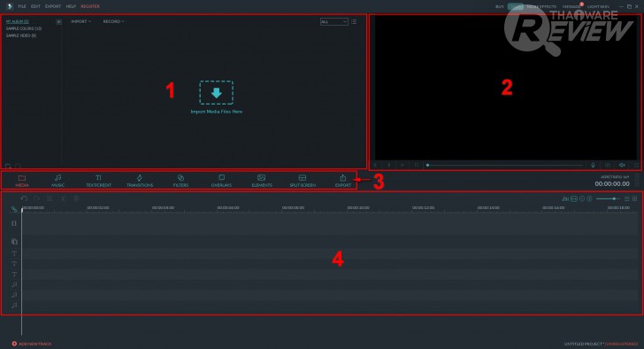
Task: Open the Help menu
Action: (x=71, y=6)
